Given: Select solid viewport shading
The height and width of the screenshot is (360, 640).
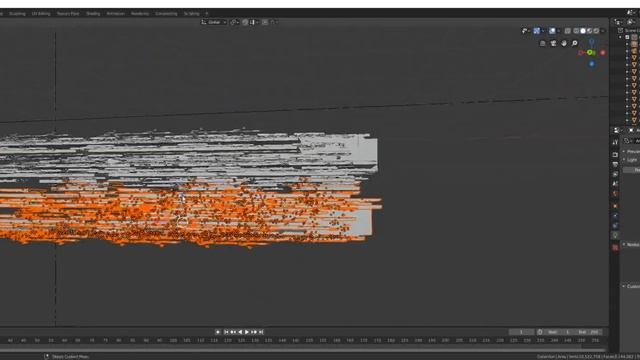Looking at the screenshot, I should (x=583, y=31).
